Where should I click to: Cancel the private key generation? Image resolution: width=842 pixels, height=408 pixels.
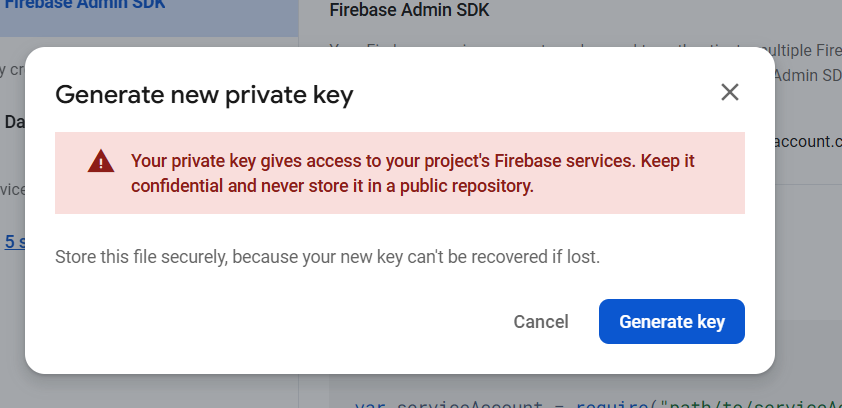541,322
